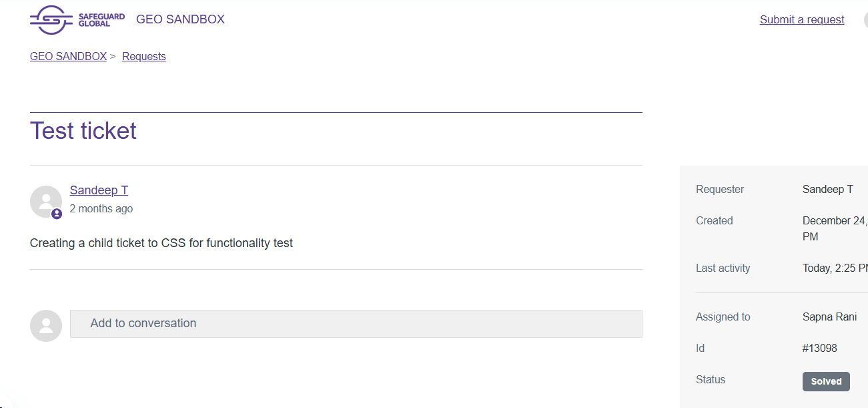Click the Safeguard Global logo

click(77, 19)
